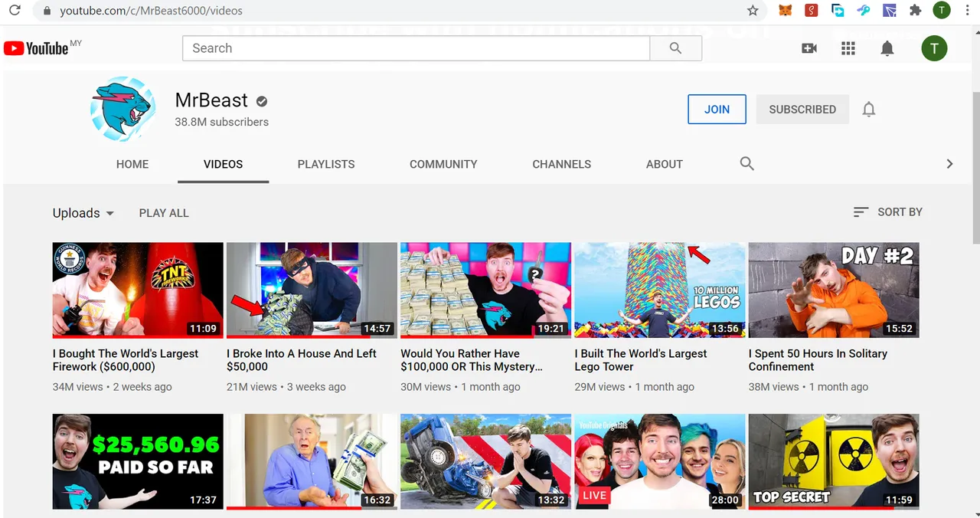Viewport: 980px width, 518px height.
Task: Click the '38.8M subscribers' text
Action: (x=221, y=122)
